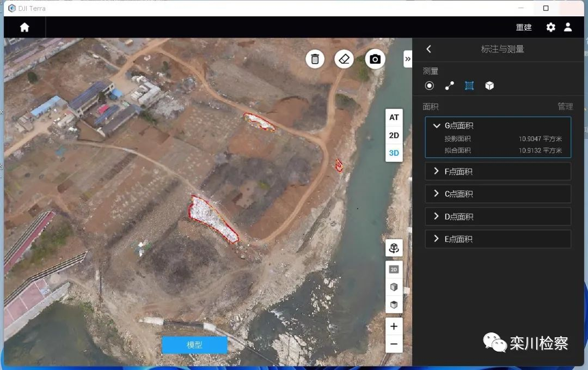Viewport: 588px width, 370px height.
Task: Open the 管理 manage link
Action: click(x=565, y=106)
